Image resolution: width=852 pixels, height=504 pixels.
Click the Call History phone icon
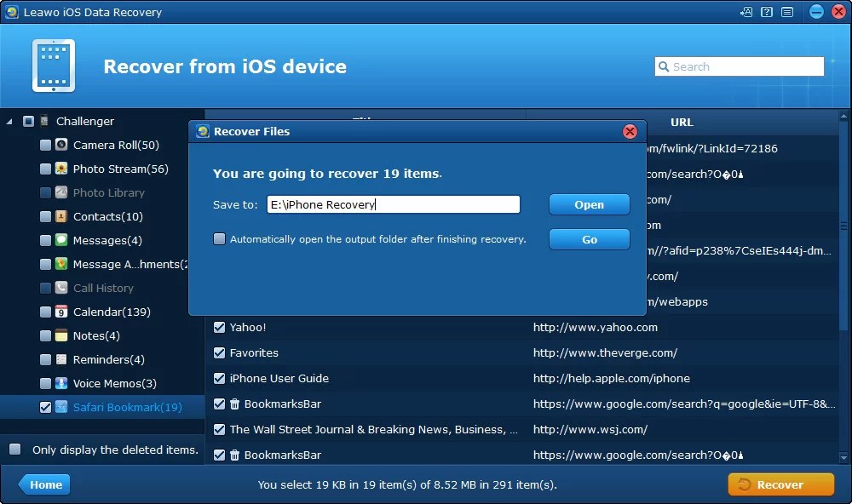(61, 288)
